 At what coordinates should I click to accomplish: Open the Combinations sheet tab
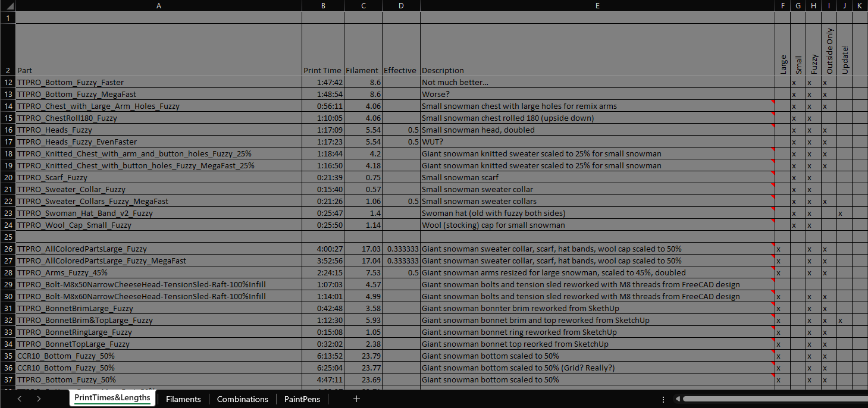click(x=242, y=399)
